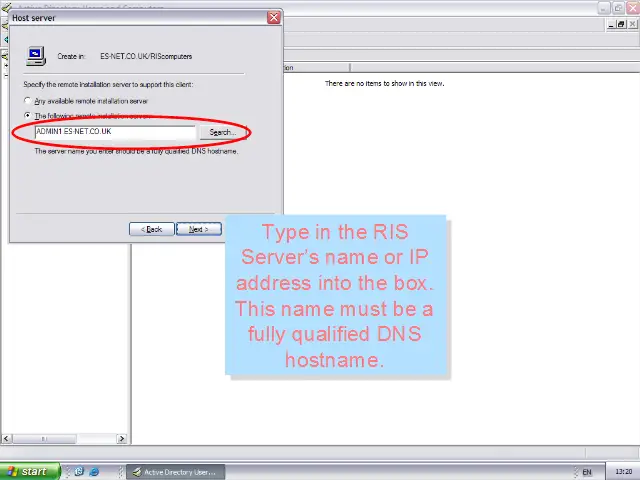Image resolution: width=640 pixels, height=480 pixels.
Task: Close the inner MMC child window
Action: (631, 24)
